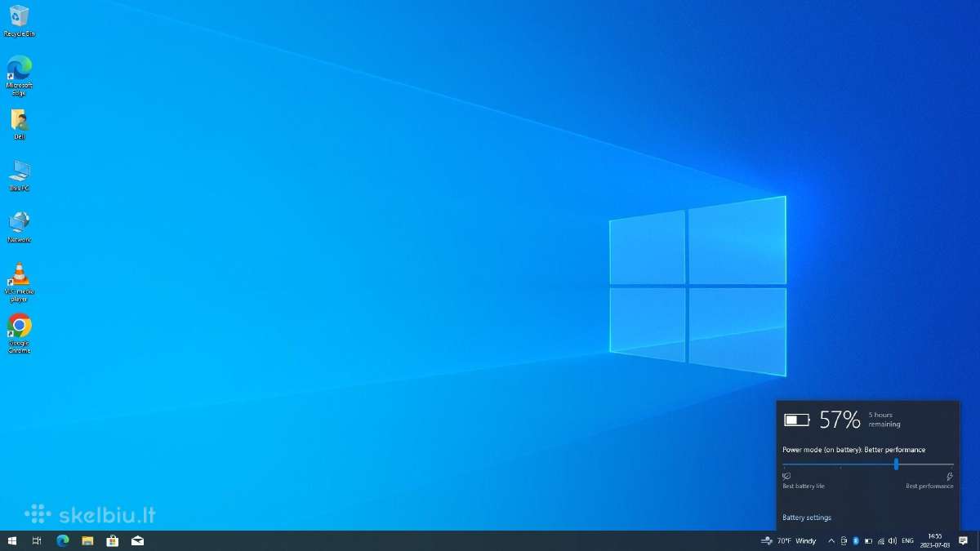
Task: Open Task View from the taskbar
Action: click(37, 540)
